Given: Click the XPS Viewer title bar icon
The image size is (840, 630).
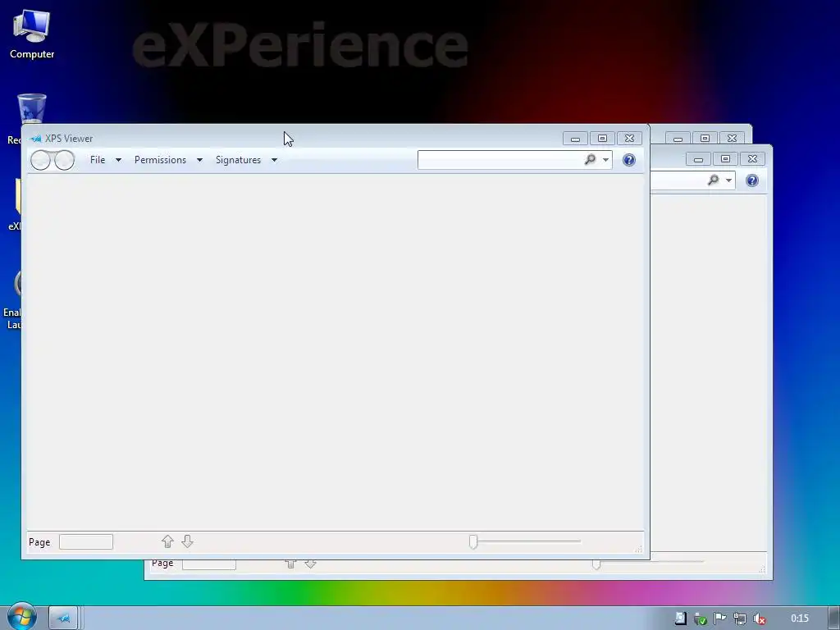Looking at the screenshot, I should (x=36, y=139).
